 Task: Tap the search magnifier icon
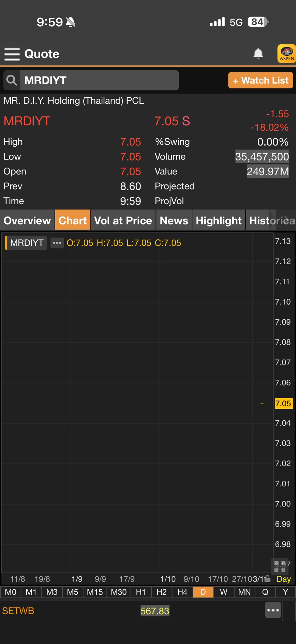(12, 80)
